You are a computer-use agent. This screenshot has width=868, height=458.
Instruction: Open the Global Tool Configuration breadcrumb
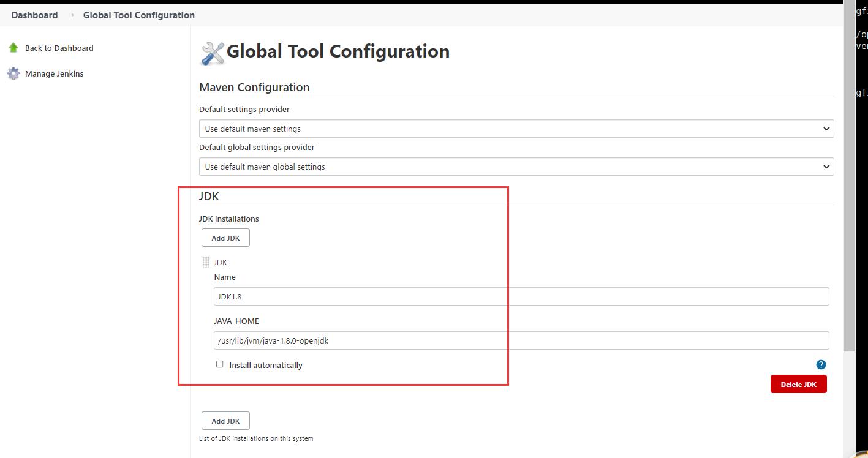pyautogui.click(x=139, y=15)
